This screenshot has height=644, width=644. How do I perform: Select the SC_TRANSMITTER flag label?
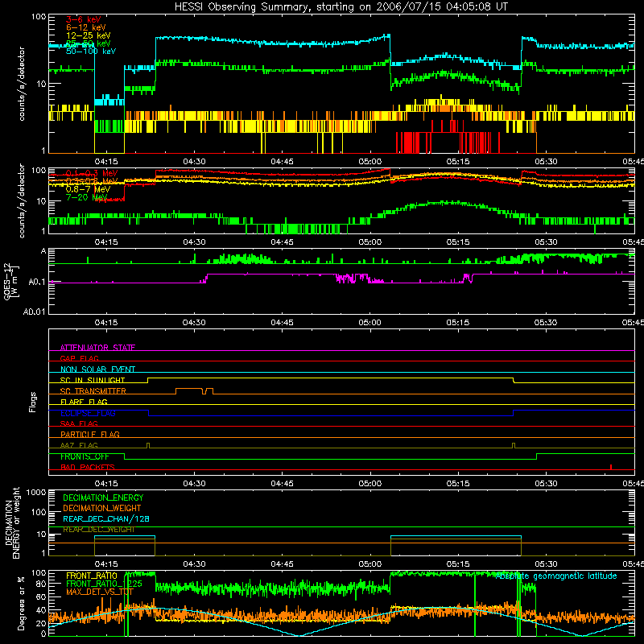(93, 391)
